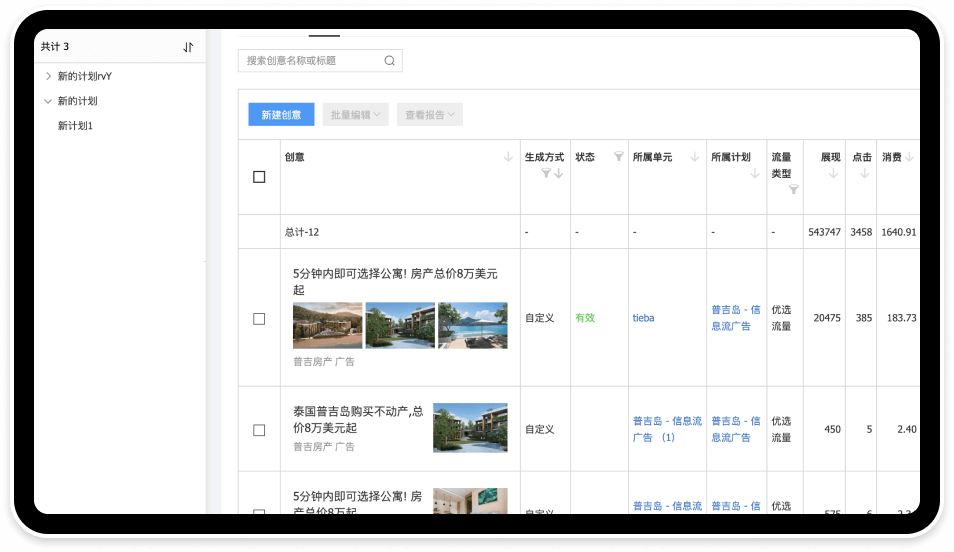Click the 新建创意 button
Screen dimensions: 954x552
pyautogui.click(x=281, y=115)
